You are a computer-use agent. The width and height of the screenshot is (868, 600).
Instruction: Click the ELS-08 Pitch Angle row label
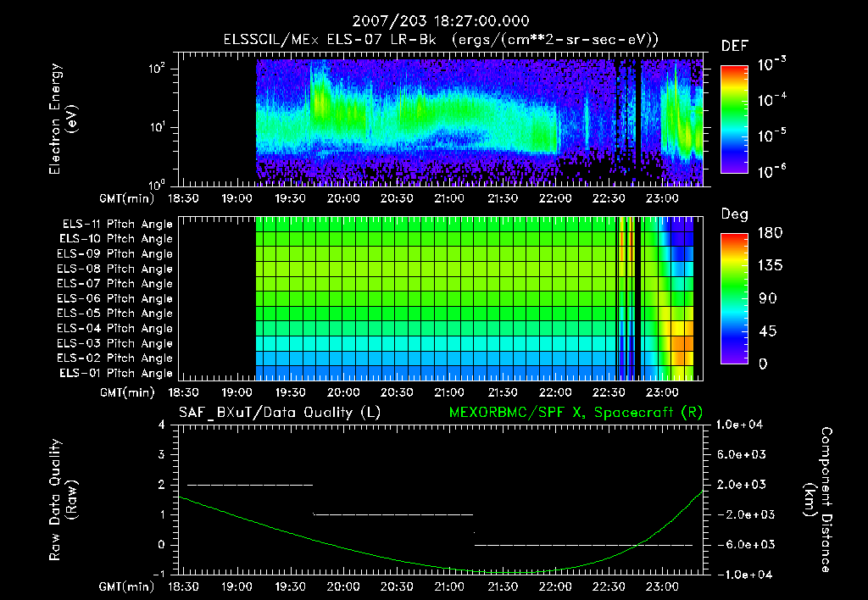pos(114,269)
